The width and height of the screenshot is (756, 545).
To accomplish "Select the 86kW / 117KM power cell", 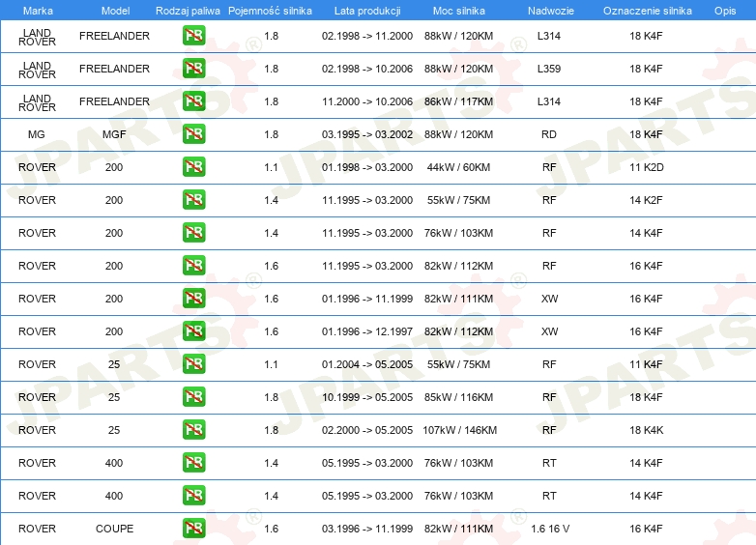I will point(458,101).
